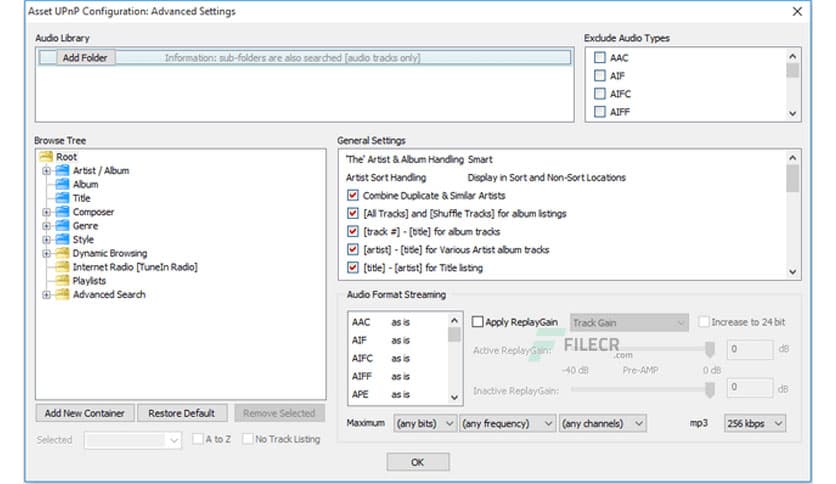Screen dimensions: 836x484
Task: Click the Artist / Album folder icon
Action: [62, 170]
